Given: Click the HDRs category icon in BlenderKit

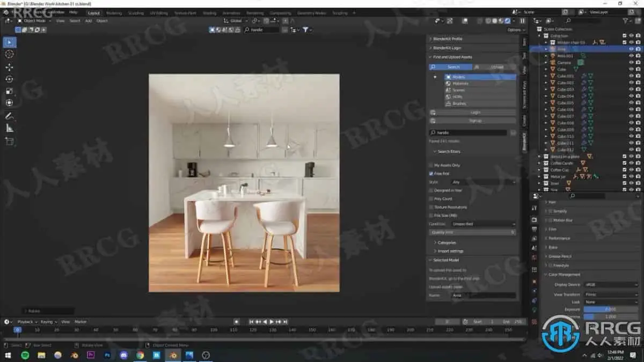Looking at the screenshot, I should [x=449, y=97].
